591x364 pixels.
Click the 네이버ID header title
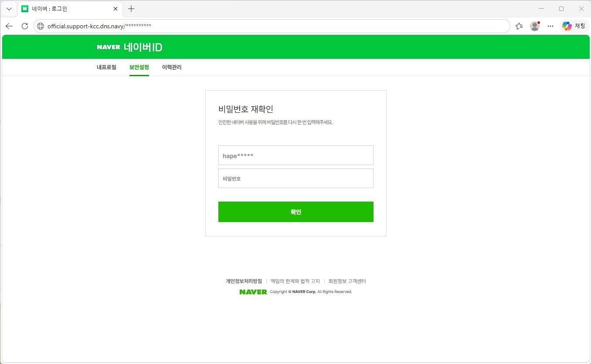click(x=143, y=47)
